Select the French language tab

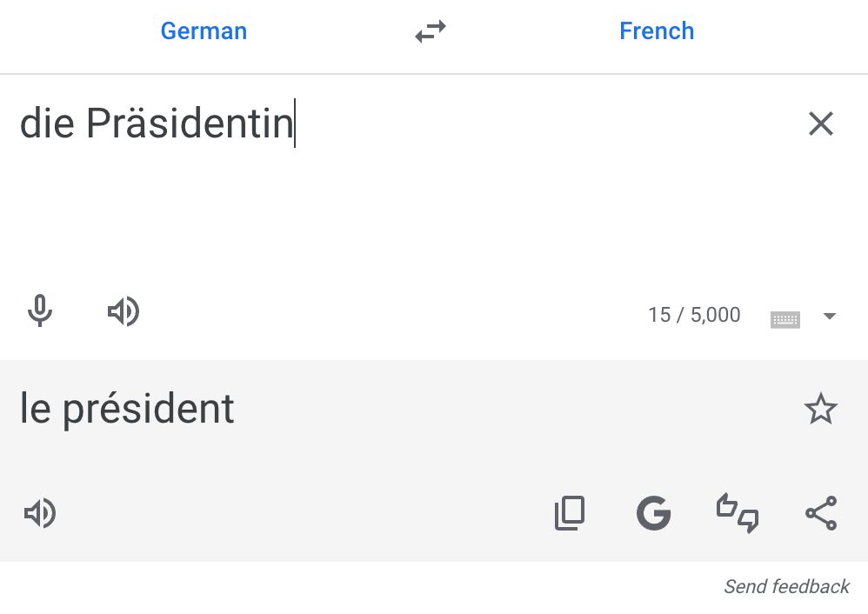(657, 30)
